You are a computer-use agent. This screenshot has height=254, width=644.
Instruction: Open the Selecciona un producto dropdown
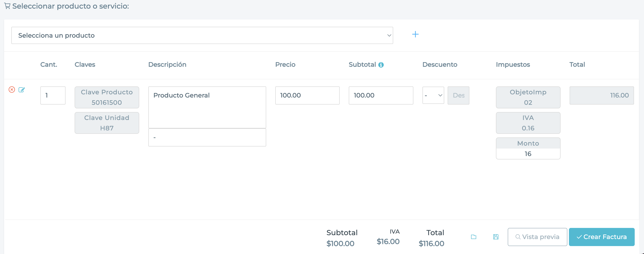202,36
